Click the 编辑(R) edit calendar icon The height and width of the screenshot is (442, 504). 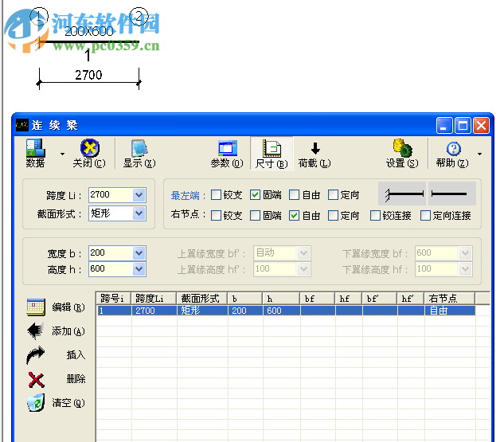[x=36, y=307]
